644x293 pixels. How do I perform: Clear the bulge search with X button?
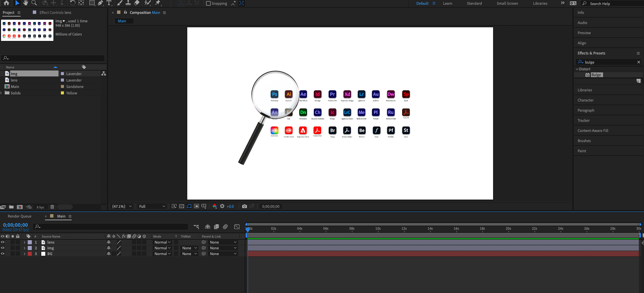pyautogui.click(x=639, y=62)
